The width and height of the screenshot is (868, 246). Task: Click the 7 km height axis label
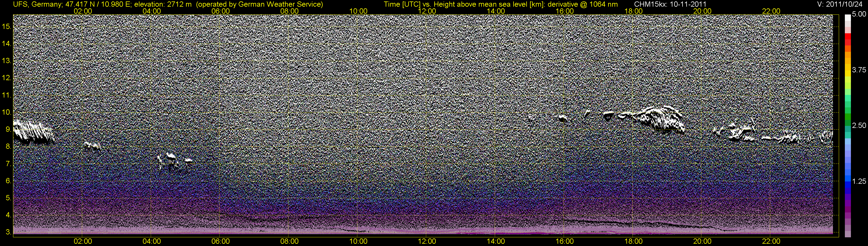8,164
